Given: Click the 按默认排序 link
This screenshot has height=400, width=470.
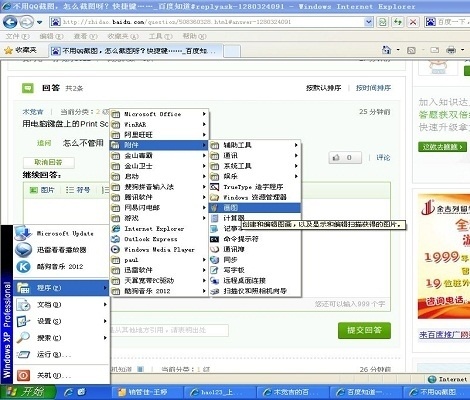Looking at the screenshot, I should [324, 88].
